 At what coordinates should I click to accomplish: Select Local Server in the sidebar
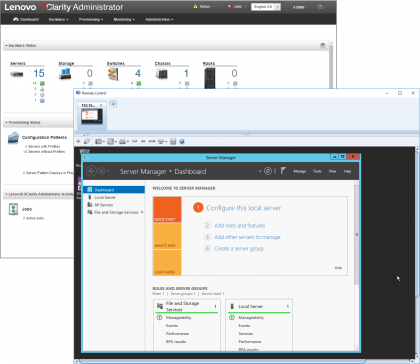105,197
